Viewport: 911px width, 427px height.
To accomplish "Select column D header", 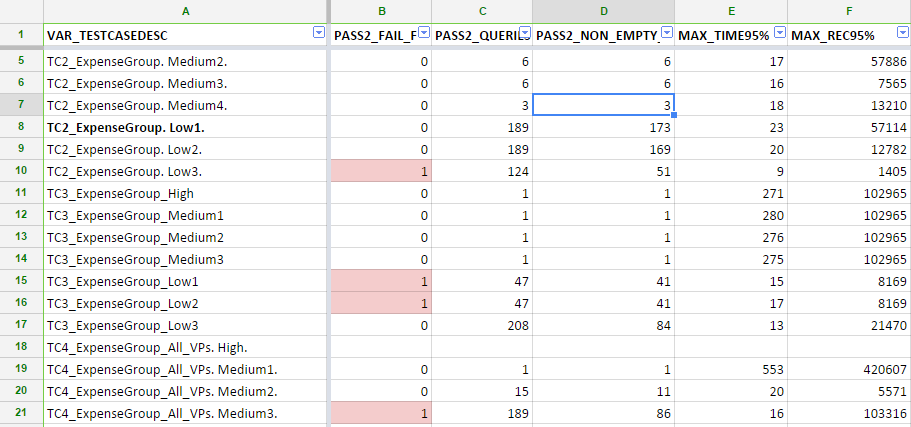I will pos(604,11).
